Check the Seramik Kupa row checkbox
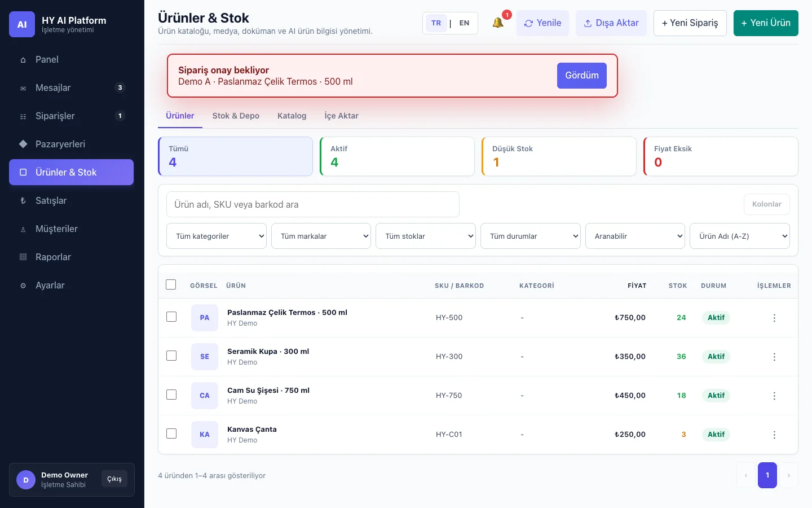 (171, 356)
